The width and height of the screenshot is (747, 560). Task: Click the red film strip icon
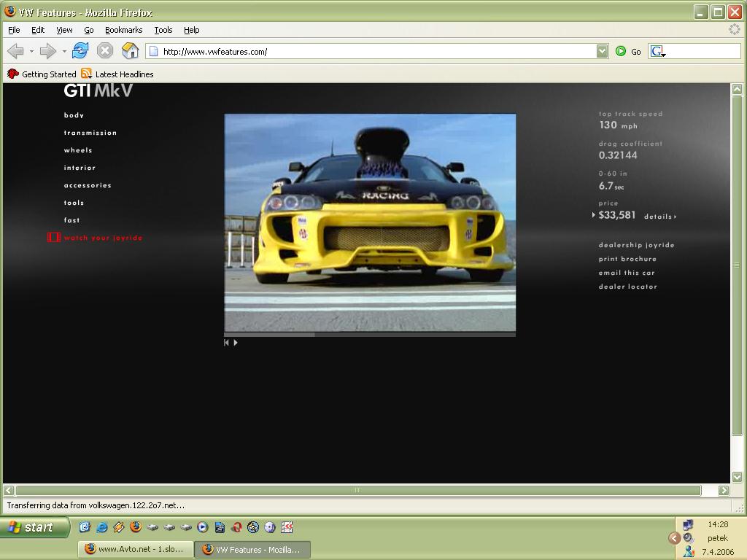tap(54, 237)
